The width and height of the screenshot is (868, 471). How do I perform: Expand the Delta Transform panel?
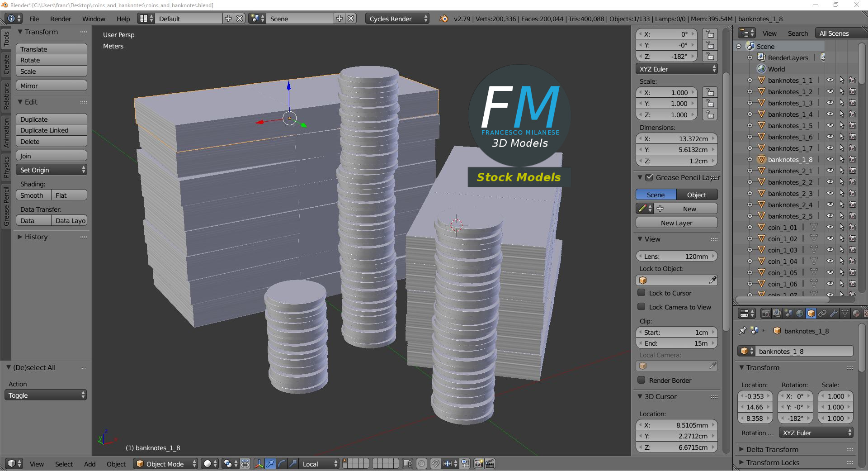pos(772,449)
